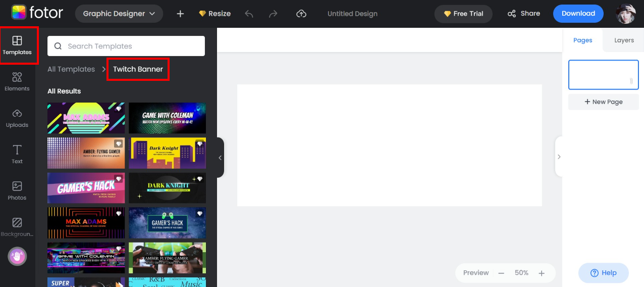Select the red-lined Max Adams template
Viewport: 644px width, 287px height.
(86, 222)
